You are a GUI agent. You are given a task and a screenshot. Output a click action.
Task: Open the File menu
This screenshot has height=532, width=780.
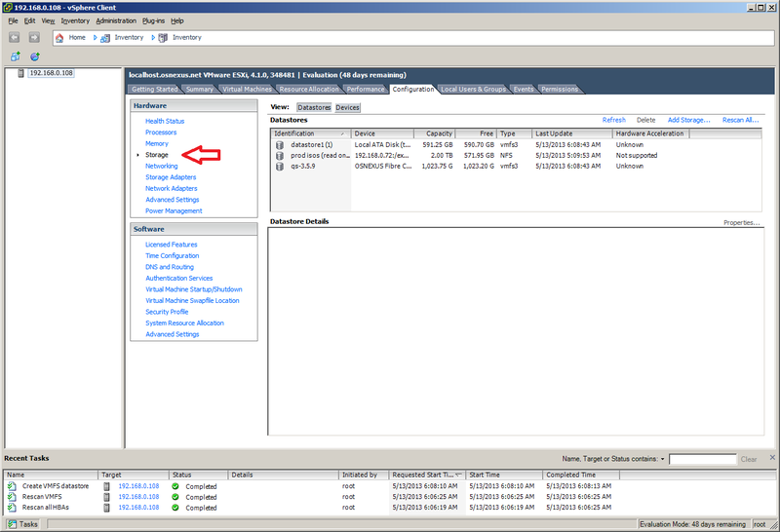pos(13,20)
